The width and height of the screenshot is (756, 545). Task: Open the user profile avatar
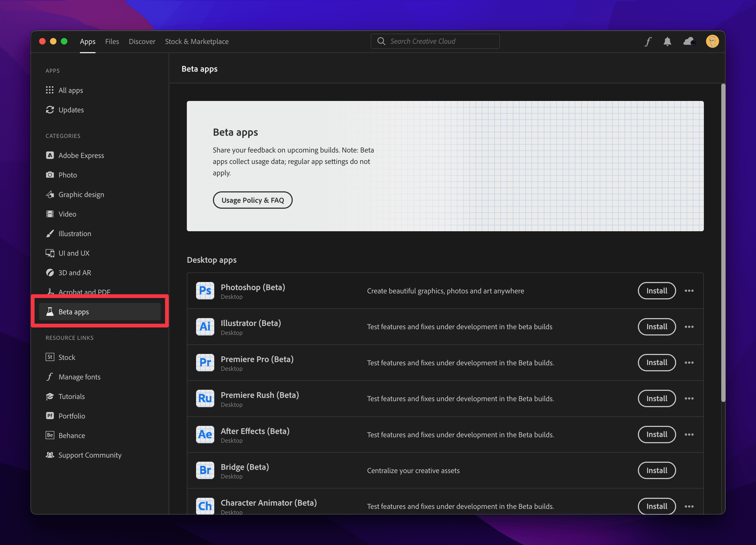712,42
